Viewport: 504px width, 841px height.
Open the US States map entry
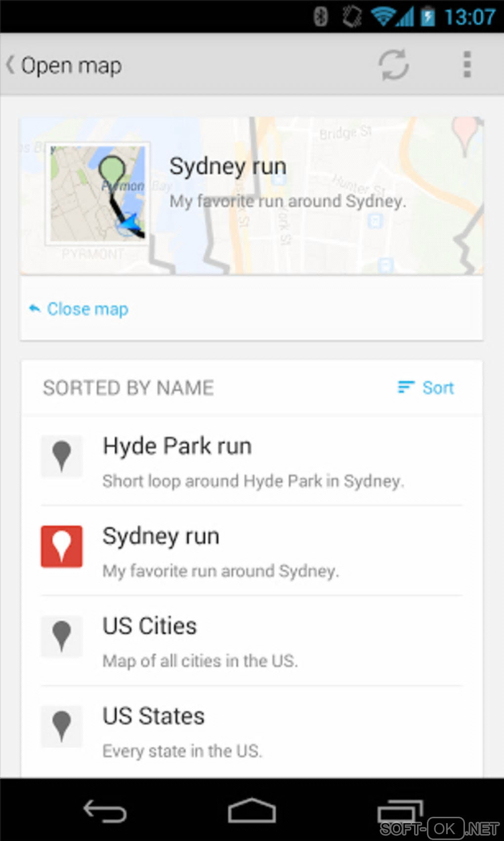coord(253,731)
